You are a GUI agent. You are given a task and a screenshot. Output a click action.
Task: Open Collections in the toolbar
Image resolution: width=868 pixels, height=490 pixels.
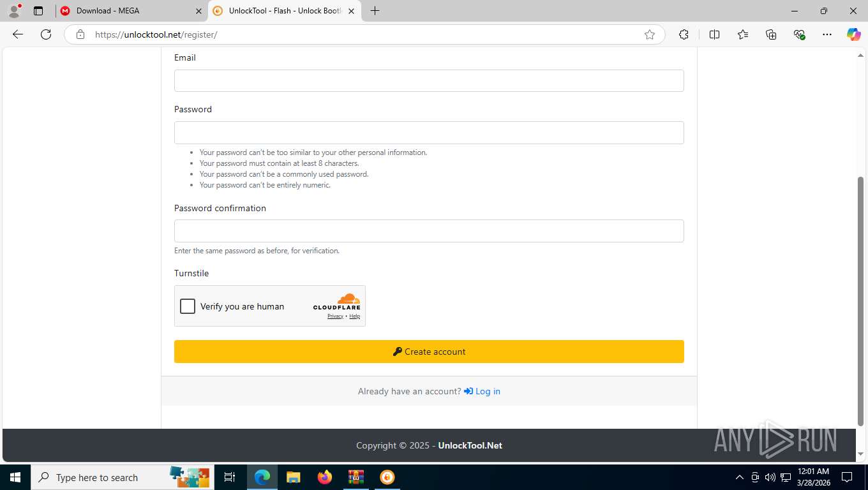tap(771, 34)
